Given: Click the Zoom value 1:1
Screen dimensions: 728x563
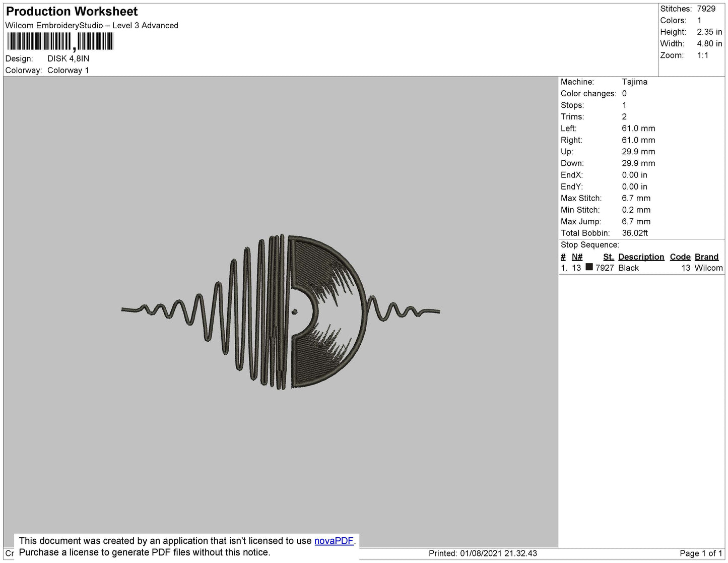Looking at the screenshot, I should (703, 55).
